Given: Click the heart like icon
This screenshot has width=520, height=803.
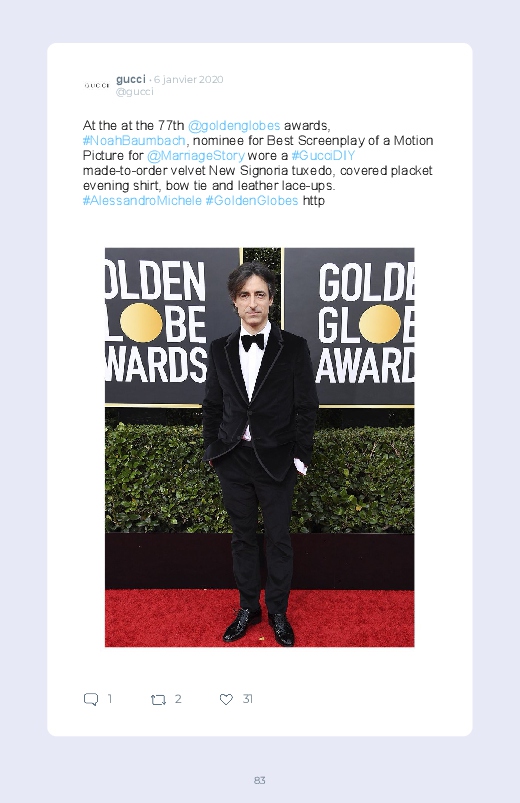Looking at the screenshot, I should click(x=226, y=699).
